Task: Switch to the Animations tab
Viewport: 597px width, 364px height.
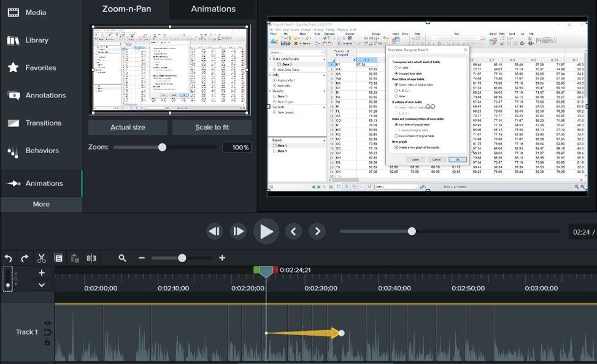Action: [213, 9]
